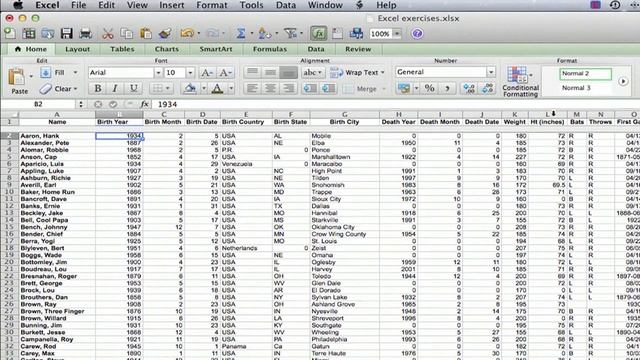Click the AutoSum sigma icon
The image size is (640, 360).
[x=241, y=33]
